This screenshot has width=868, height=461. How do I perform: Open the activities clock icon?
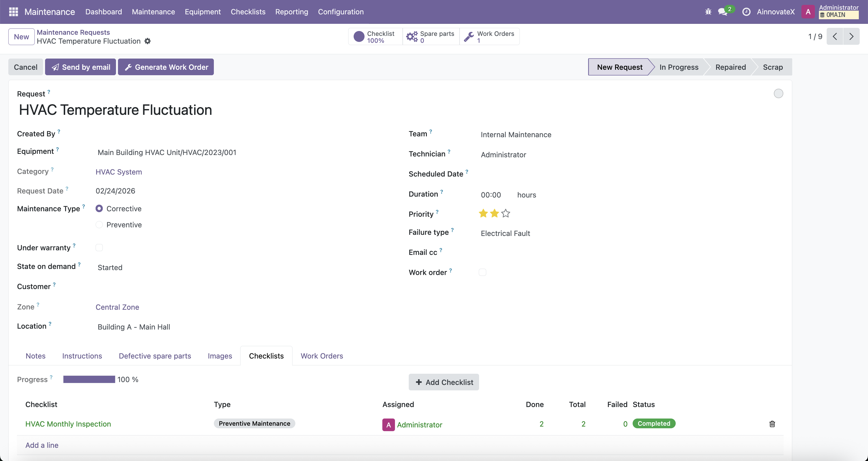pos(746,12)
